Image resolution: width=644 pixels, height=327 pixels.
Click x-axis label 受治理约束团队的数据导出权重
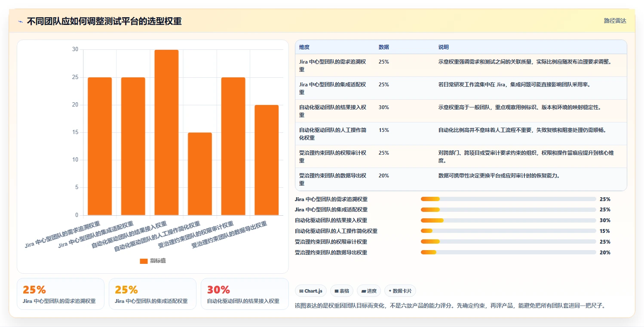click(229, 235)
